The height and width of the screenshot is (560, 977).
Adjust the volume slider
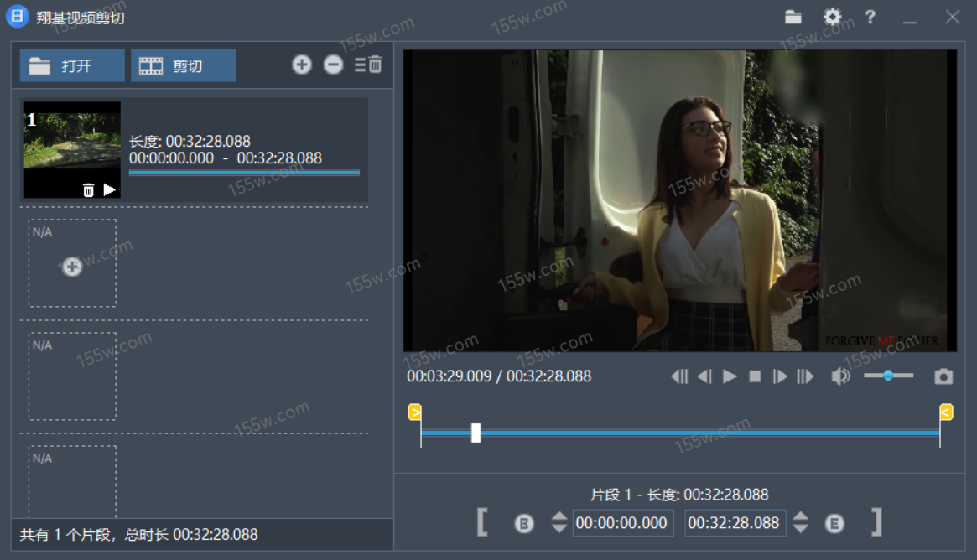(x=888, y=376)
